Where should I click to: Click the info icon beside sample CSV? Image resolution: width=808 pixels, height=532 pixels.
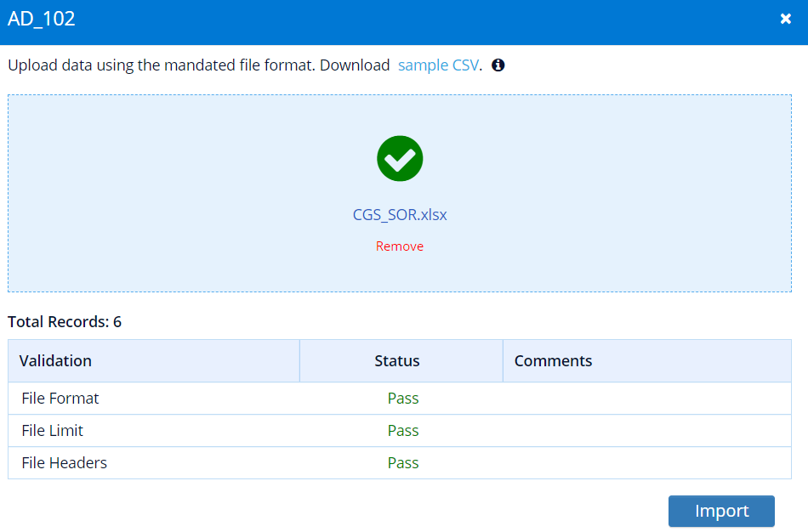(x=498, y=65)
